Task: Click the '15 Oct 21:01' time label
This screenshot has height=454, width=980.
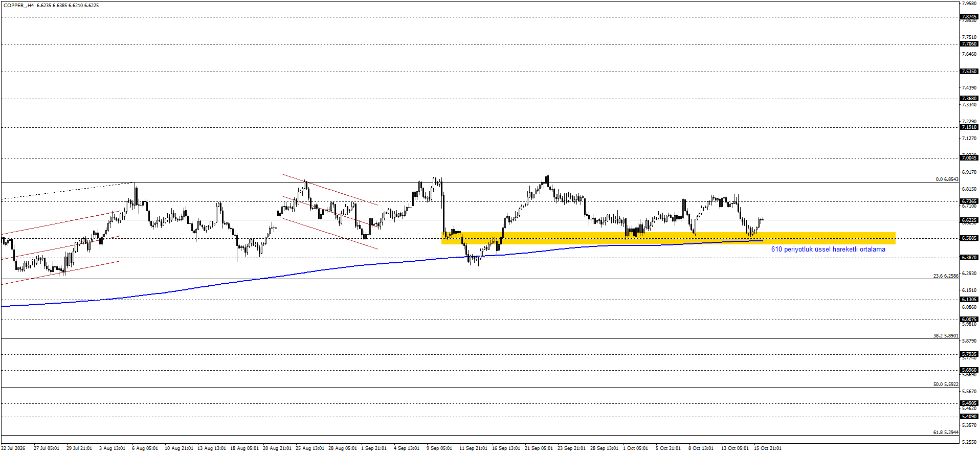Action: coord(768,448)
